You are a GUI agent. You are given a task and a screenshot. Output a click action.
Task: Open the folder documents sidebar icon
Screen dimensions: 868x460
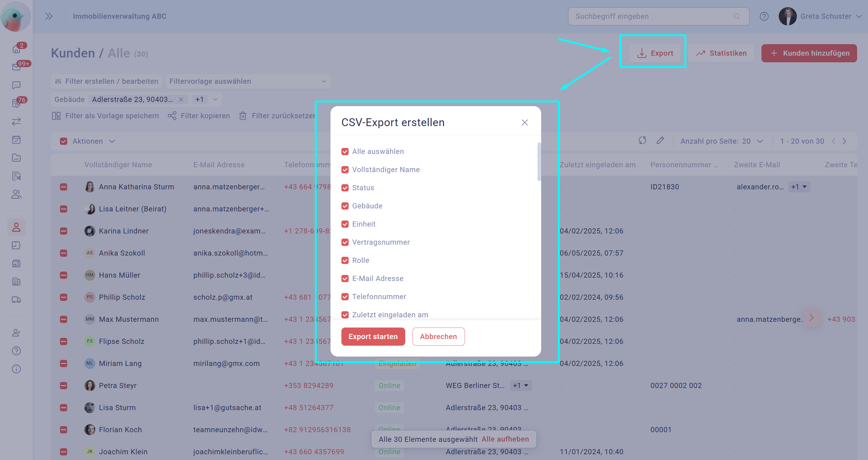pos(16,158)
